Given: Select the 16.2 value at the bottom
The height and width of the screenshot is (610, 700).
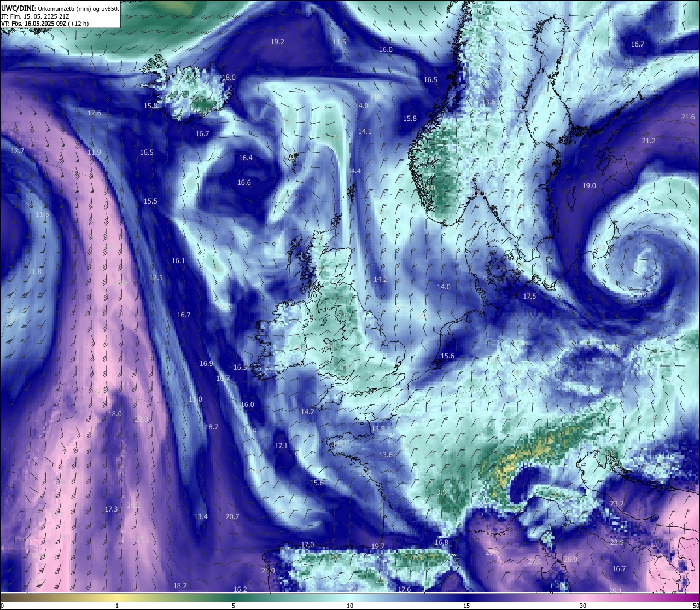Looking at the screenshot, I should click(x=240, y=589).
